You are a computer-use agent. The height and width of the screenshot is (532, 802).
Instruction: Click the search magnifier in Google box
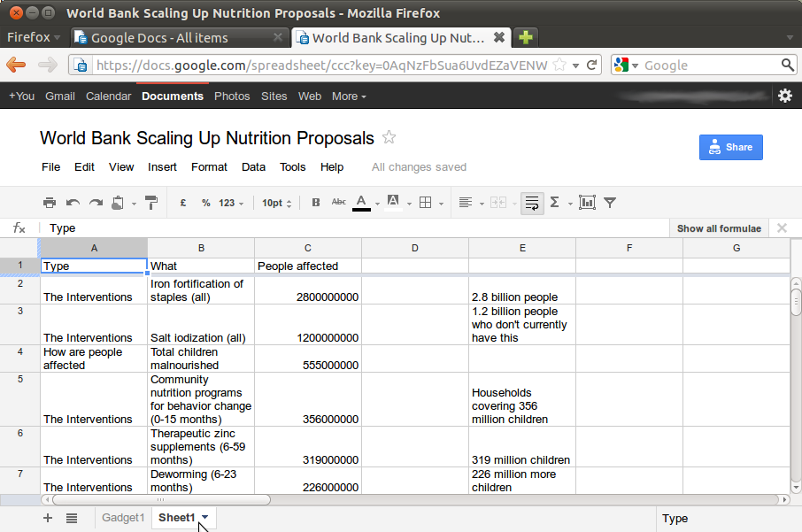[787, 65]
